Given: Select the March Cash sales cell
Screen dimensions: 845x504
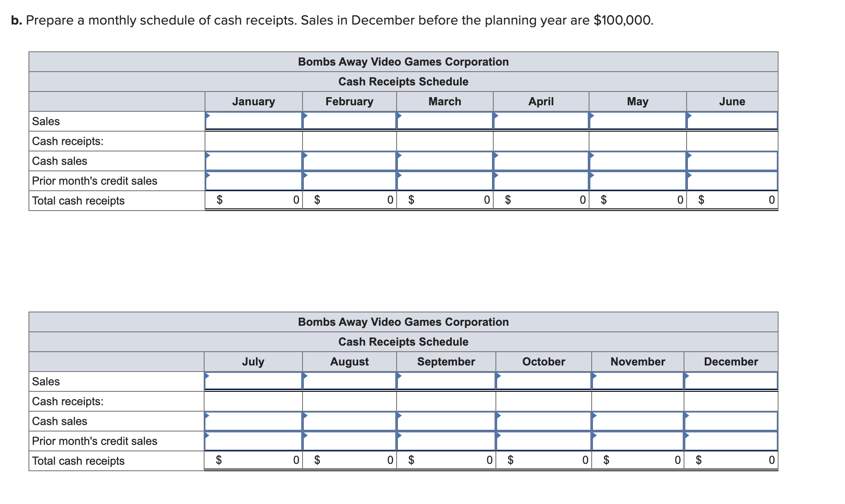Looking at the screenshot, I should (x=445, y=161).
